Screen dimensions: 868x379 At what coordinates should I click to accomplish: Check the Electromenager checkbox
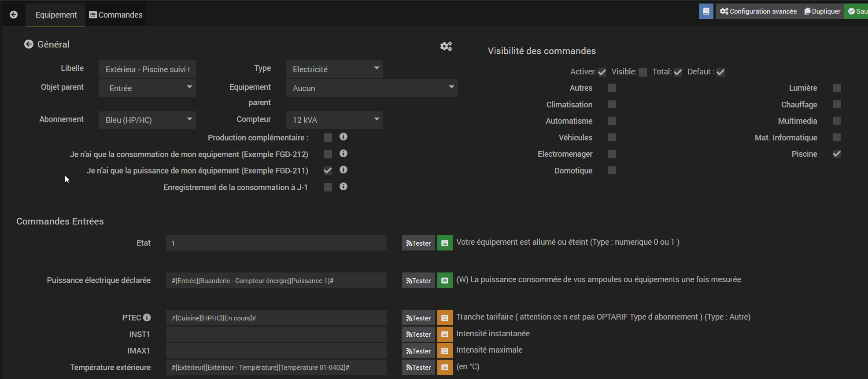click(x=612, y=154)
